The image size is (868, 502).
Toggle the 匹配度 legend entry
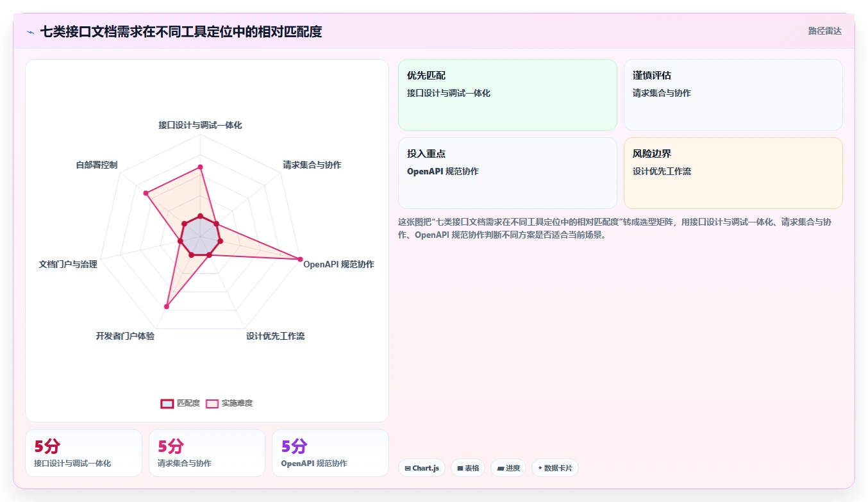180,403
